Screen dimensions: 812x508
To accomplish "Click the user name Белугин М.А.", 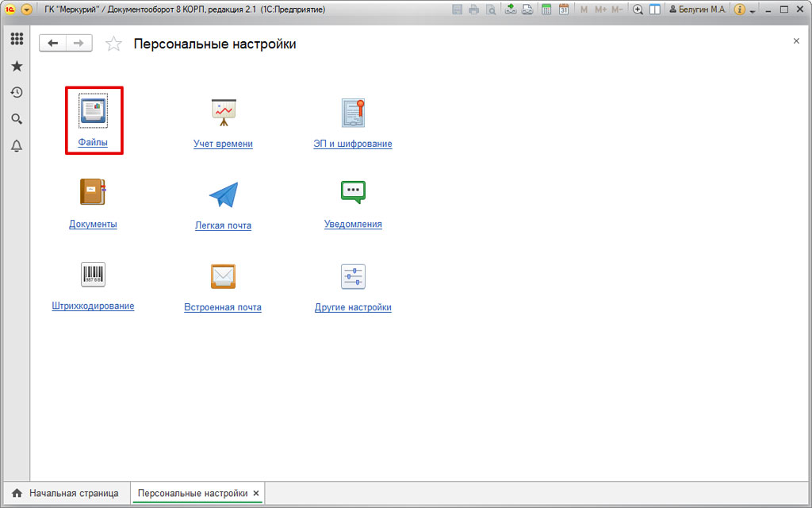I will point(698,10).
